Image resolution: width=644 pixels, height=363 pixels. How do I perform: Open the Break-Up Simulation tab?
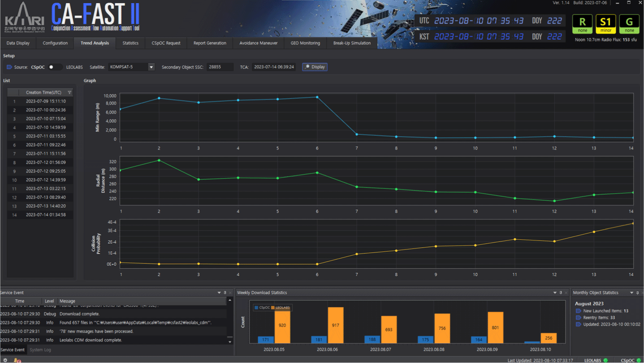point(352,43)
